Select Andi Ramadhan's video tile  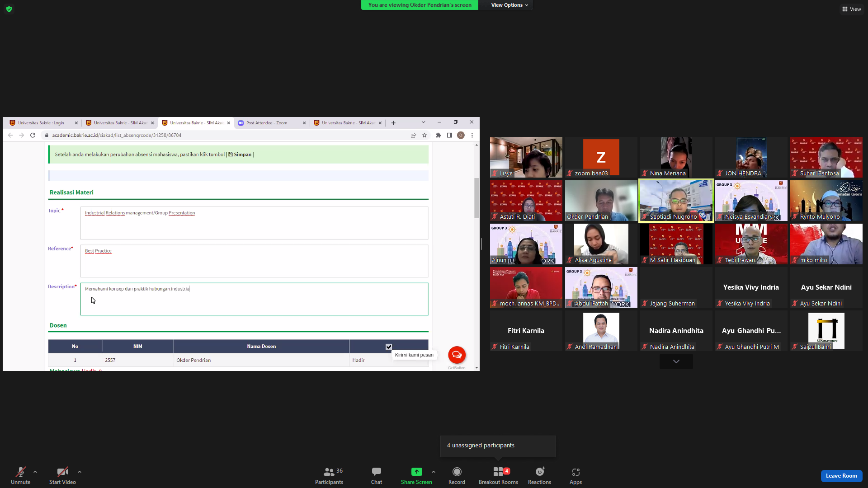point(601,331)
